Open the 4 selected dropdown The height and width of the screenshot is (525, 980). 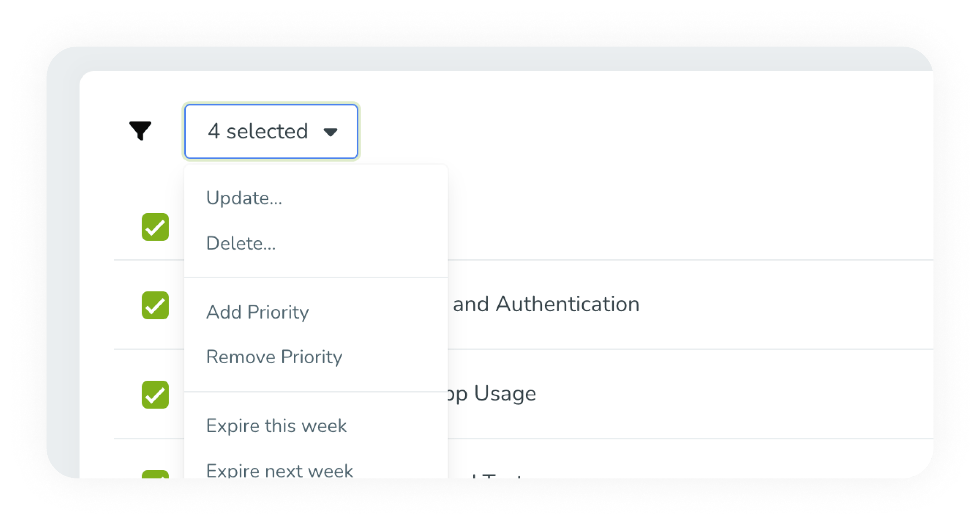pos(271,131)
